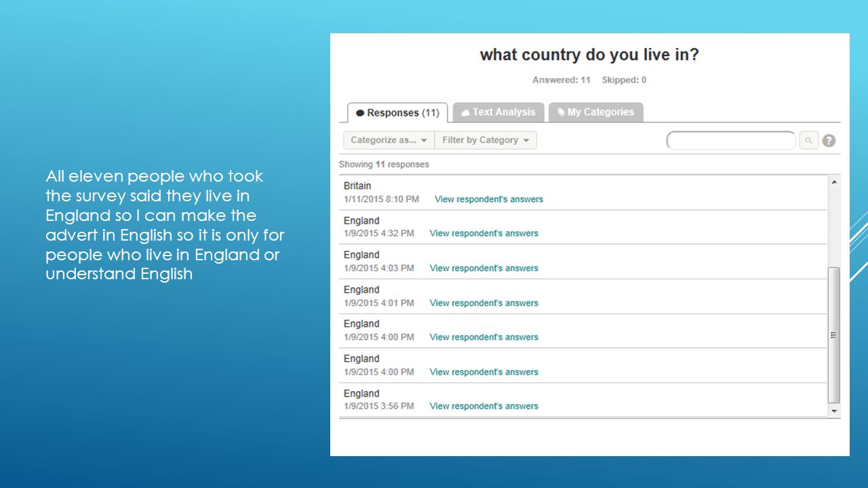
Task: View respondent's answers for 1/9/2015 4:01 PM
Action: [x=484, y=303]
